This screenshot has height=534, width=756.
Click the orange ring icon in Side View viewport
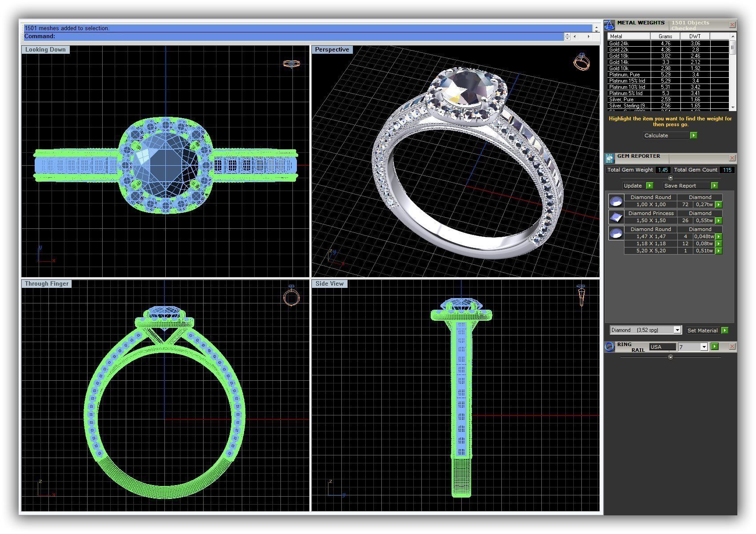click(x=581, y=295)
